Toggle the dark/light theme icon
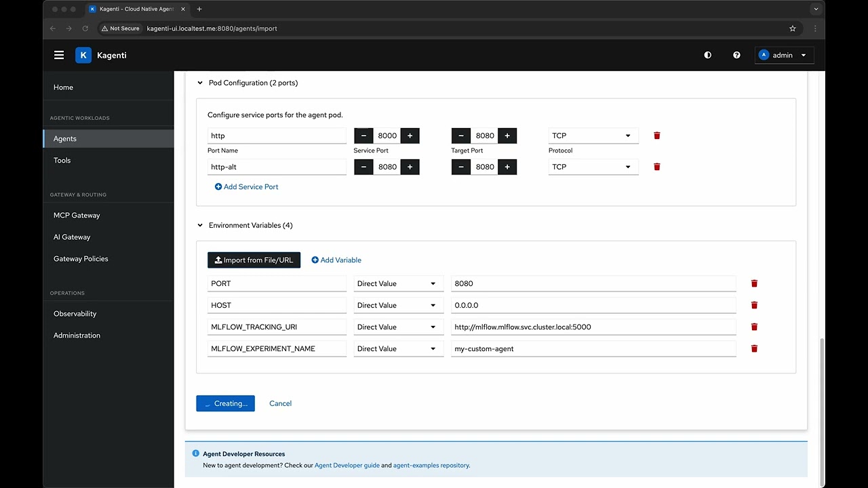The height and width of the screenshot is (488, 868). [x=707, y=55]
